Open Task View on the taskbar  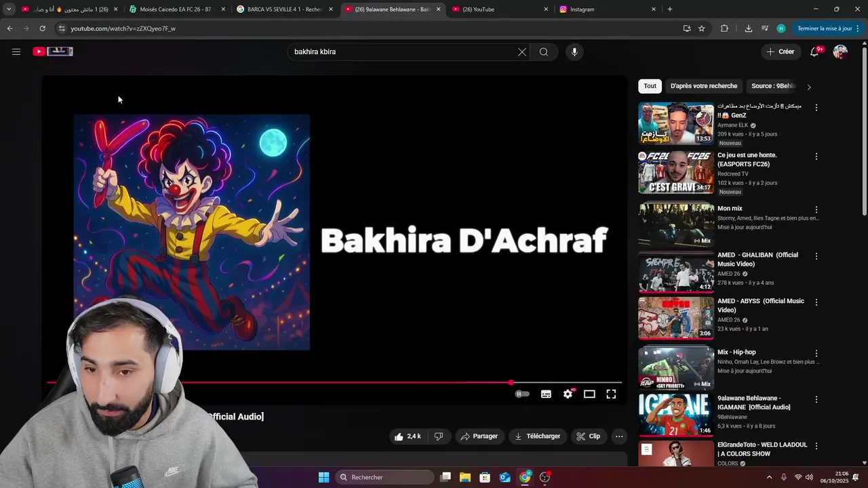[446, 477]
